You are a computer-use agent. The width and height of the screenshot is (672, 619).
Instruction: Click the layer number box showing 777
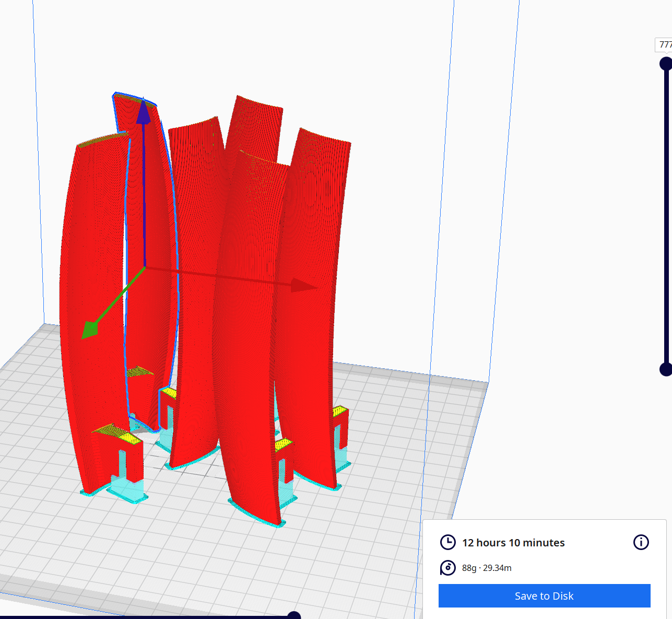tap(664, 45)
